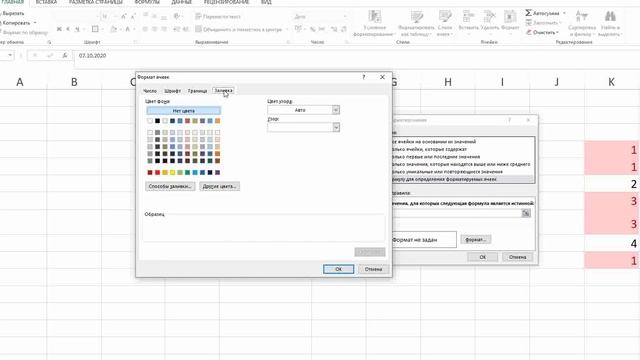Pick black swatch in theme colors row
Viewport: 640px width, 360px height.
(158, 121)
